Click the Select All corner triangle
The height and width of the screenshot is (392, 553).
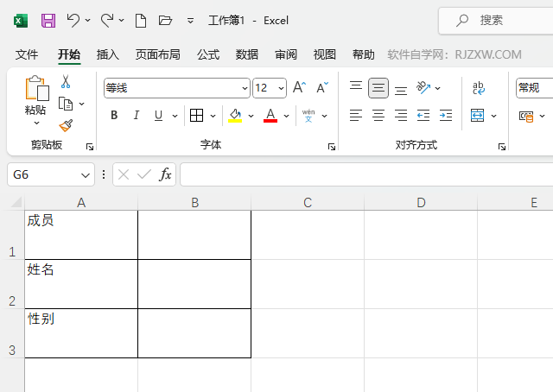[16, 202]
